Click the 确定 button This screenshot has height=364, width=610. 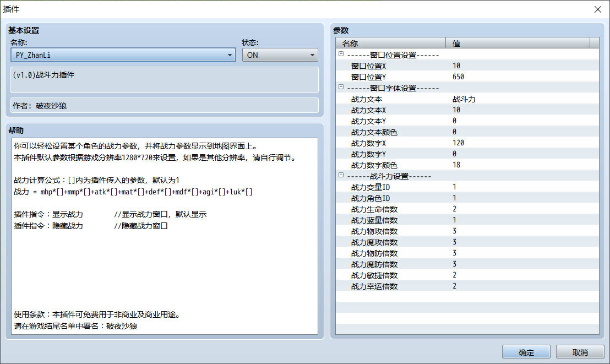[526, 352]
